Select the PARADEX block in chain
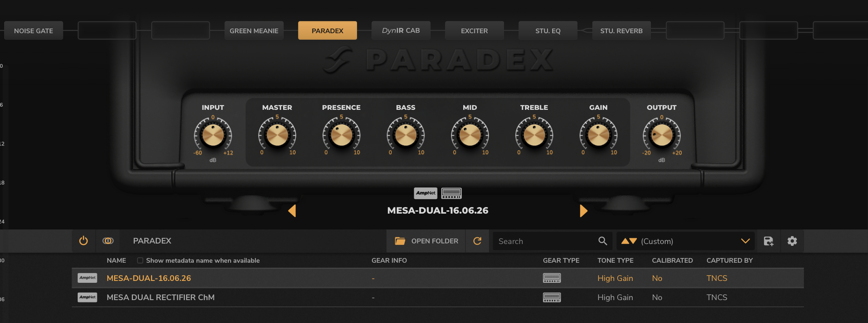The height and width of the screenshot is (323, 868). click(x=328, y=30)
